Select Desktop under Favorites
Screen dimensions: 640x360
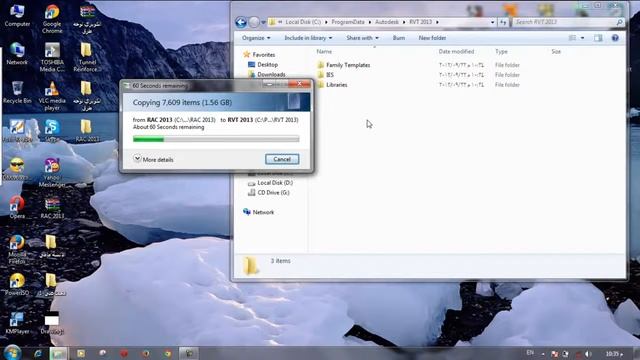[x=263, y=64]
